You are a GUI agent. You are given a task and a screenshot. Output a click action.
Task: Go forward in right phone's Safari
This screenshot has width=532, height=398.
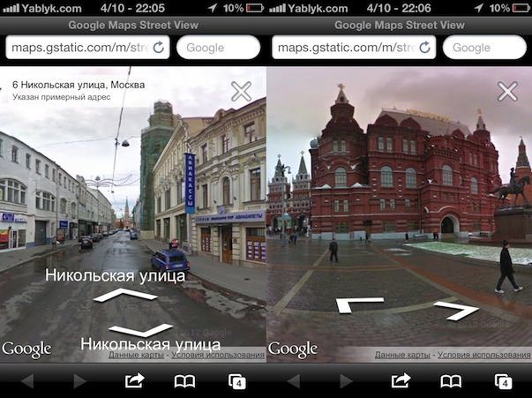click(x=347, y=381)
